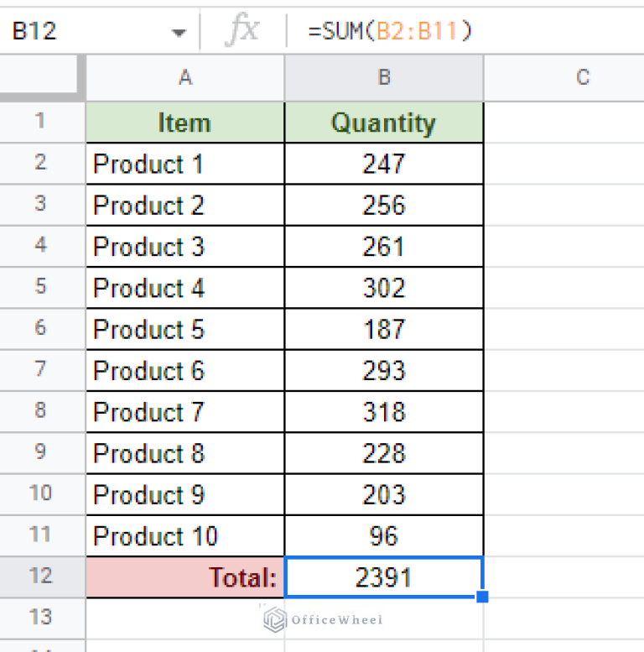
Task: Select row 5 header
Action: [43, 287]
